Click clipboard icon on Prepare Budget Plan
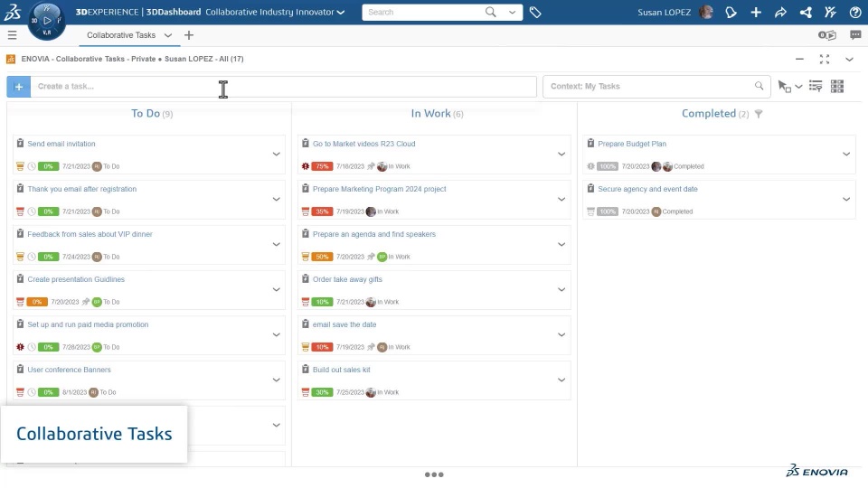This screenshot has height=488, width=868. [x=590, y=144]
